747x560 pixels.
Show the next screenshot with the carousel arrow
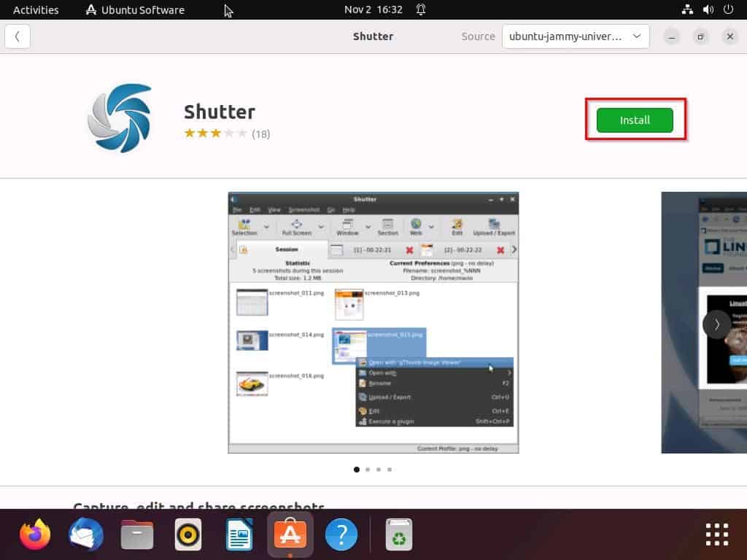pyautogui.click(x=716, y=324)
